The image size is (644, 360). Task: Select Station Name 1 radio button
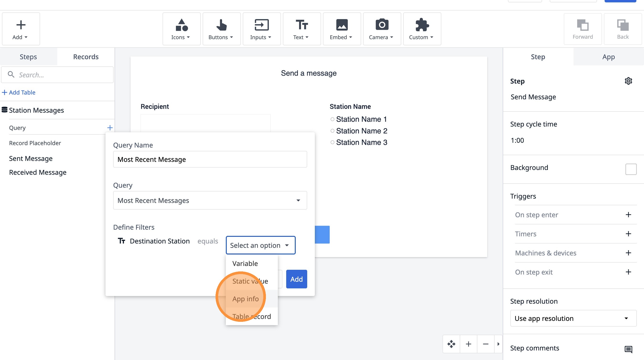click(x=332, y=119)
